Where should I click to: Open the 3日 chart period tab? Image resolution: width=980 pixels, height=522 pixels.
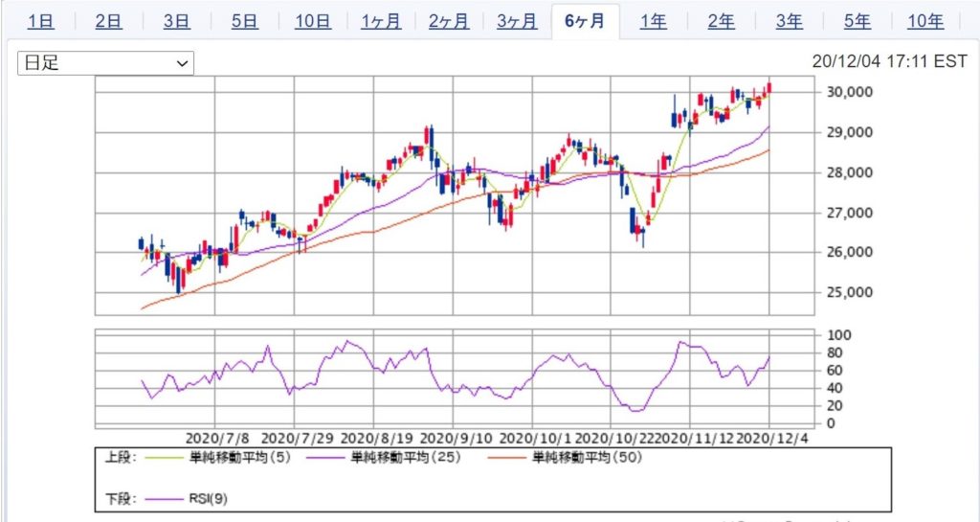point(177,21)
